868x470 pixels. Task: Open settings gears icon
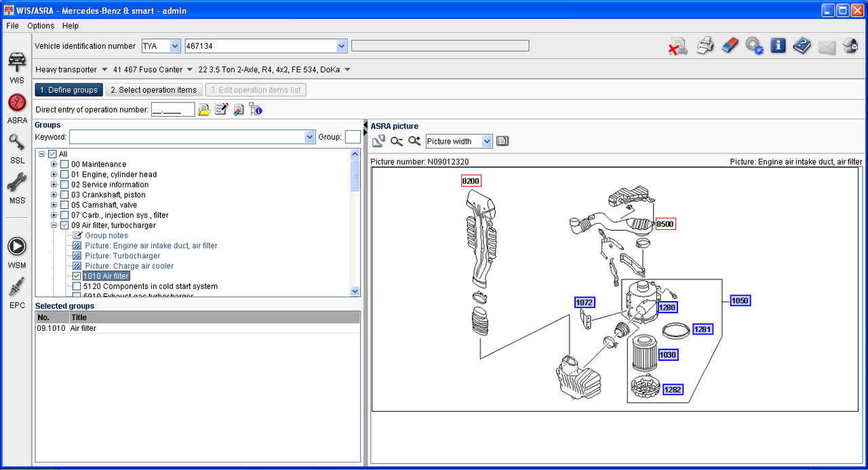(754, 45)
